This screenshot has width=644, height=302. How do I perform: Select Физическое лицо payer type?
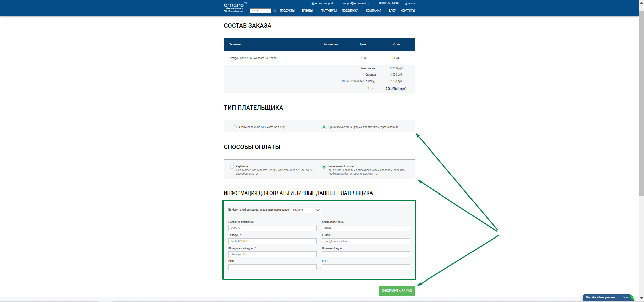[x=235, y=127]
